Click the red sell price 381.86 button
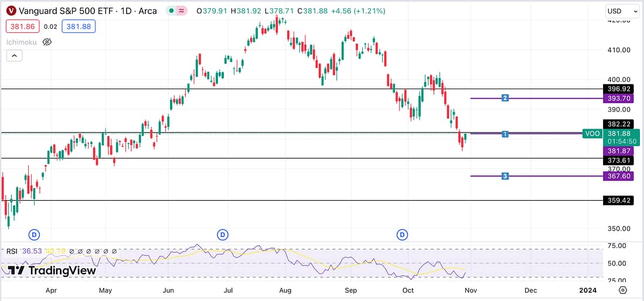The image size is (644, 301). [x=23, y=26]
